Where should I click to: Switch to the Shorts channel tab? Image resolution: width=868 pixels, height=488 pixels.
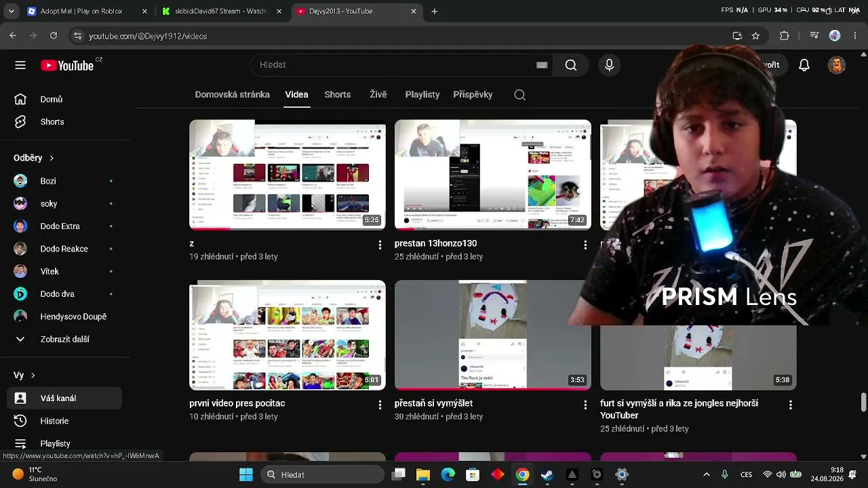click(x=338, y=94)
